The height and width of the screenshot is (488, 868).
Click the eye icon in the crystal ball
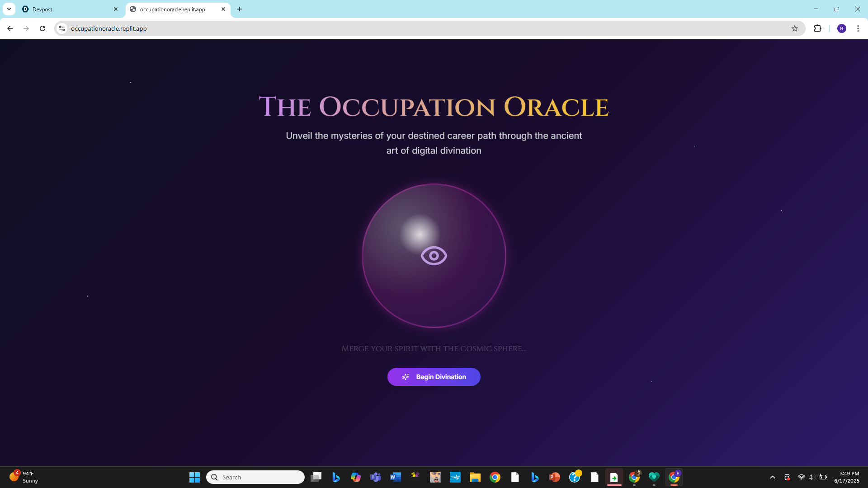(434, 256)
